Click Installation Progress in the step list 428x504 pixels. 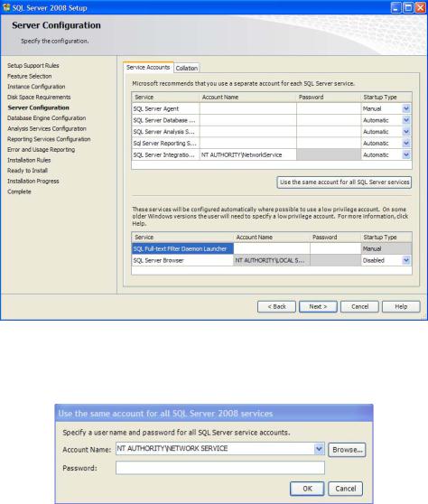pyautogui.click(x=33, y=181)
